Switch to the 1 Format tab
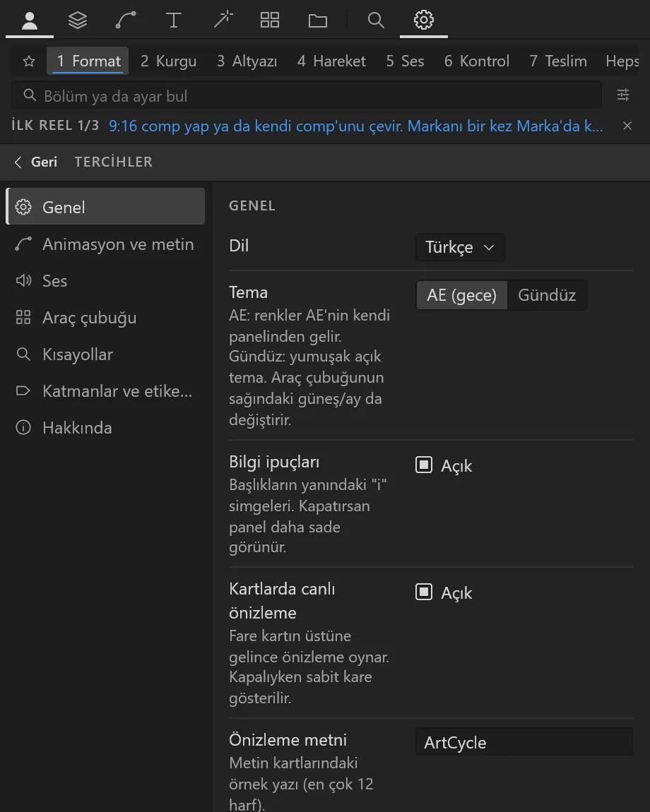The image size is (650, 812). (88, 61)
